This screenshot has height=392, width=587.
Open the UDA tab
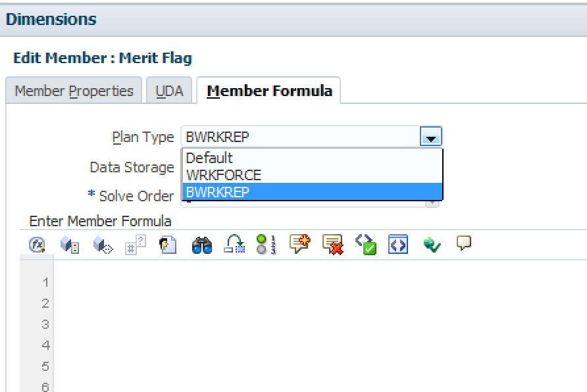click(169, 91)
